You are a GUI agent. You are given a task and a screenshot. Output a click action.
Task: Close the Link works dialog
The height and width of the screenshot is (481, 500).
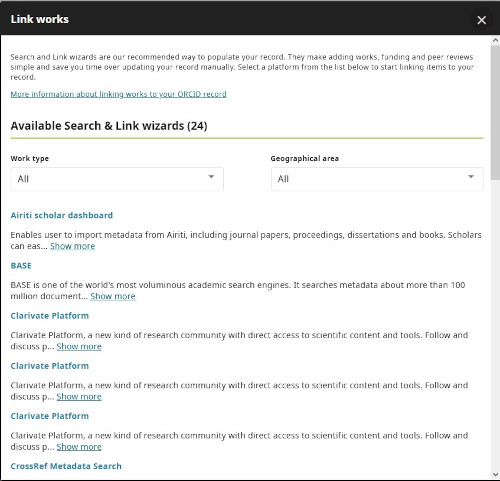(x=481, y=20)
